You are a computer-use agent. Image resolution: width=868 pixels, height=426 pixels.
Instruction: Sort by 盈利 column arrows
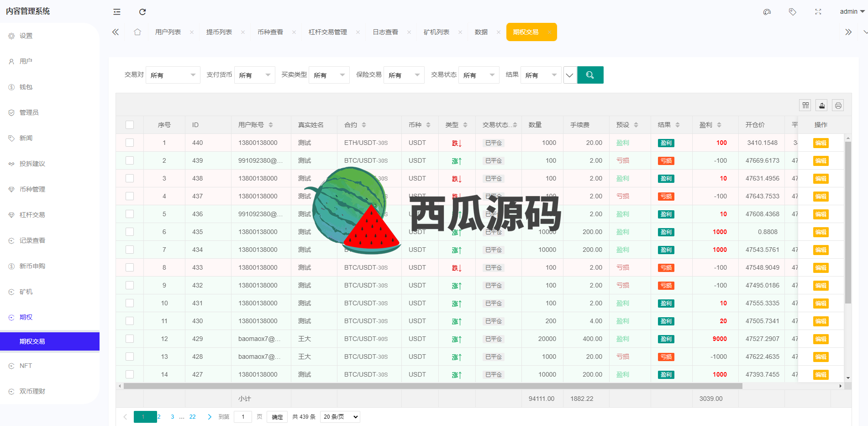719,125
